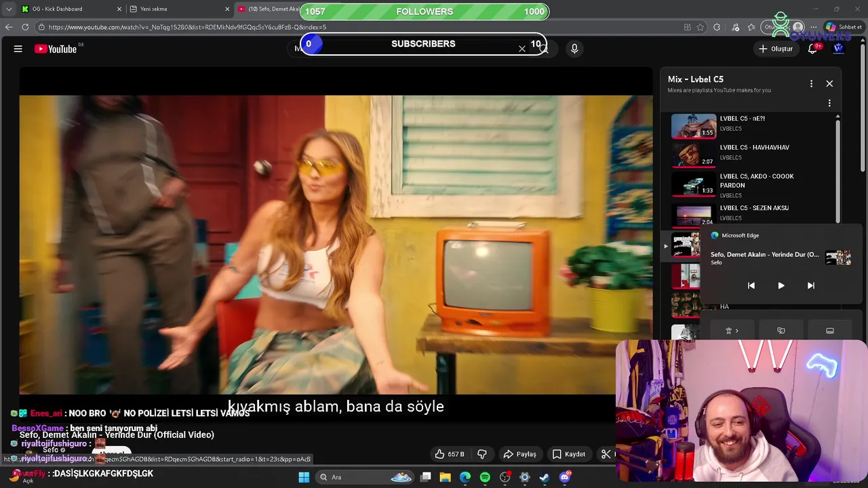Play LVBEL C5 - HAVHAVHAV from playlist
Viewport: 868px width, 488px height.
751,154
